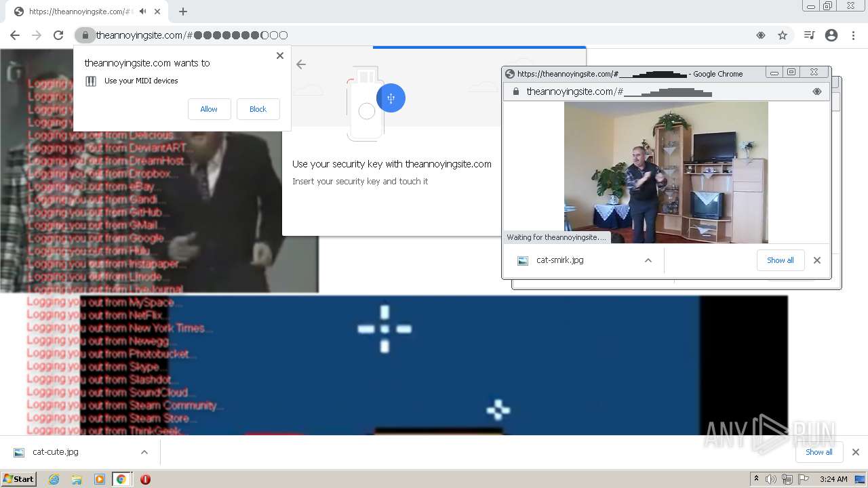The width and height of the screenshot is (868, 488).
Task: Allow MIDI device access
Action: [x=209, y=109]
